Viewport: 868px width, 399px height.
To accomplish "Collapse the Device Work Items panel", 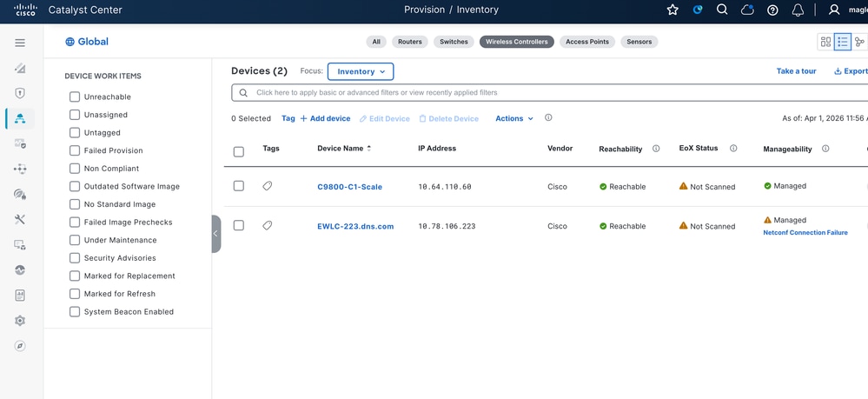I will point(215,234).
